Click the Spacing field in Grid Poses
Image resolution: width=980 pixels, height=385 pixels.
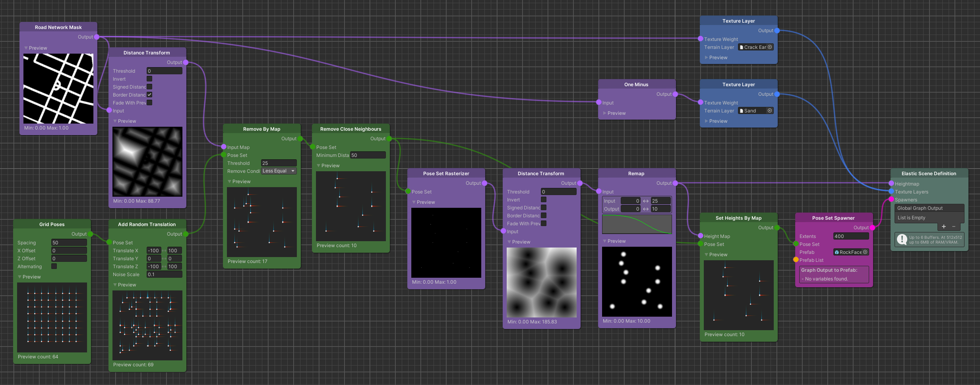pos(69,243)
